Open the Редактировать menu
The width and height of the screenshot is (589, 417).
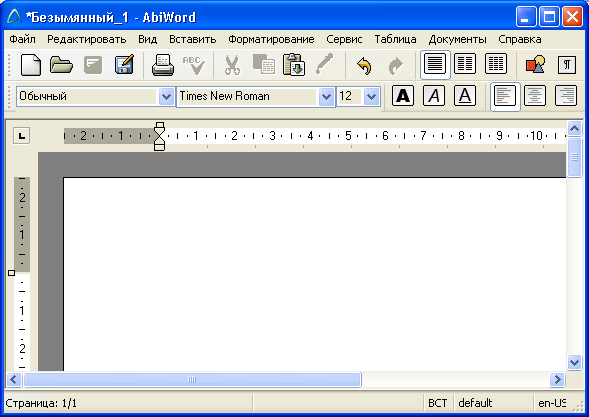pos(86,39)
